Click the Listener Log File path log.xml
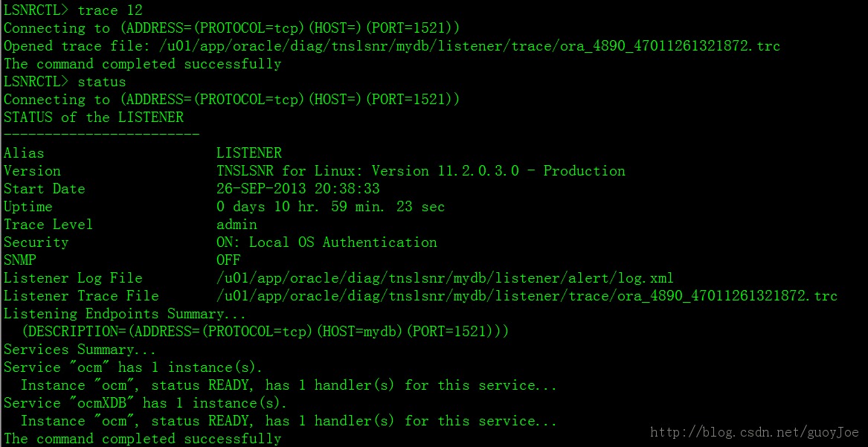This screenshot has height=447, width=868. (x=445, y=278)
